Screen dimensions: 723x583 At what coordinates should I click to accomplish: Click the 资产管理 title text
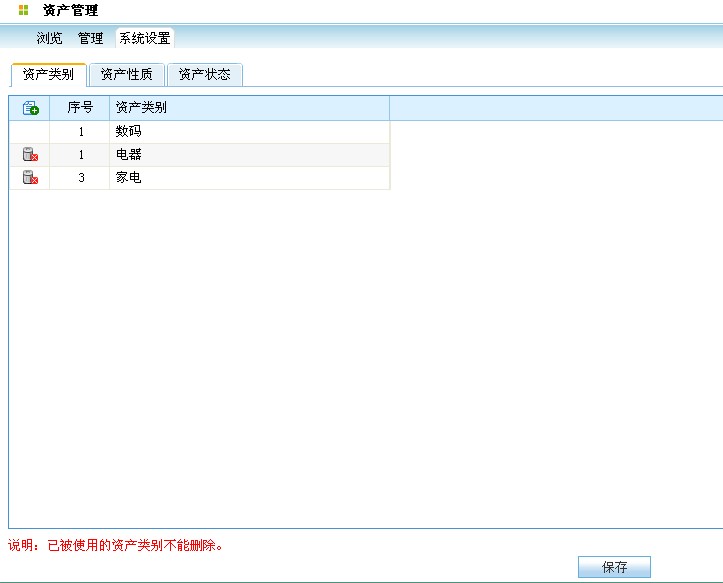pyautogui.click(x=70, y=11)
